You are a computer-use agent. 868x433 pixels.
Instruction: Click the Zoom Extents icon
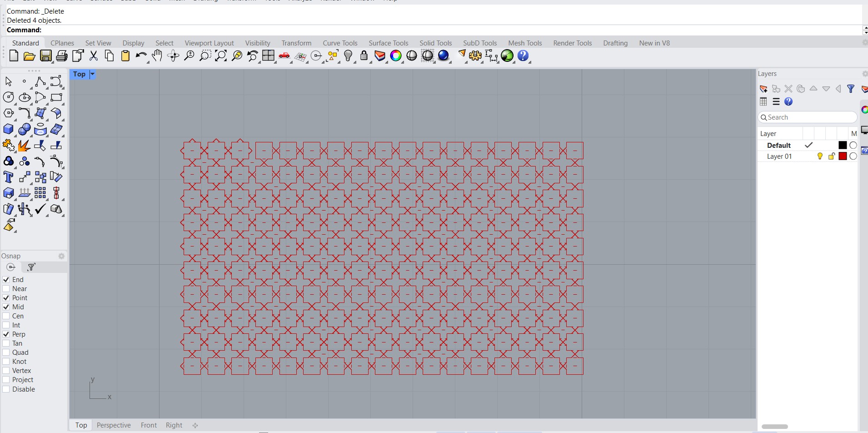221,56
